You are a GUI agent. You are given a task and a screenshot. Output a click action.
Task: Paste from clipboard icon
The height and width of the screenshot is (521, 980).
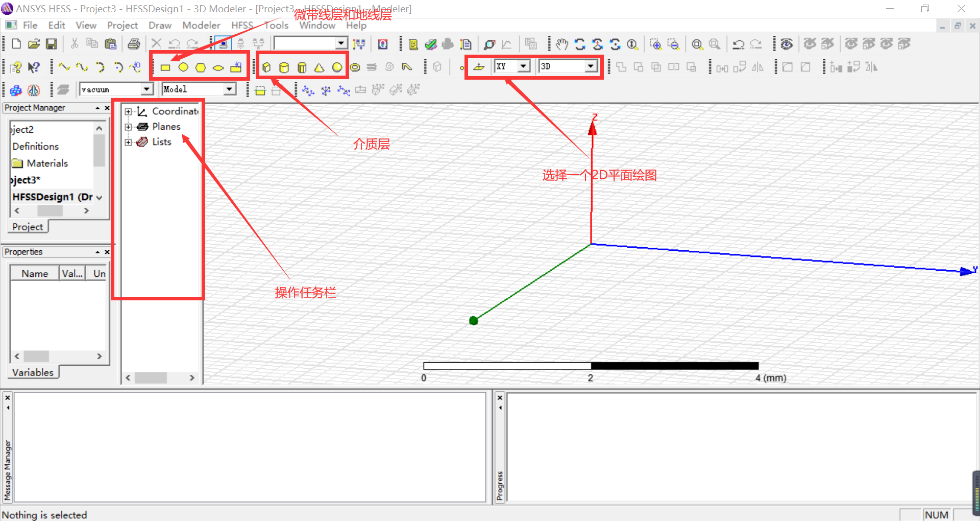(x=110, y=44)
